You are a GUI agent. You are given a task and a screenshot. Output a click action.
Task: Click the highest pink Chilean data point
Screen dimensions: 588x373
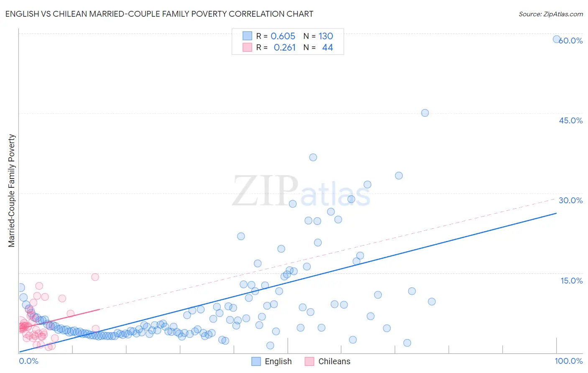[x=95, y=277]
